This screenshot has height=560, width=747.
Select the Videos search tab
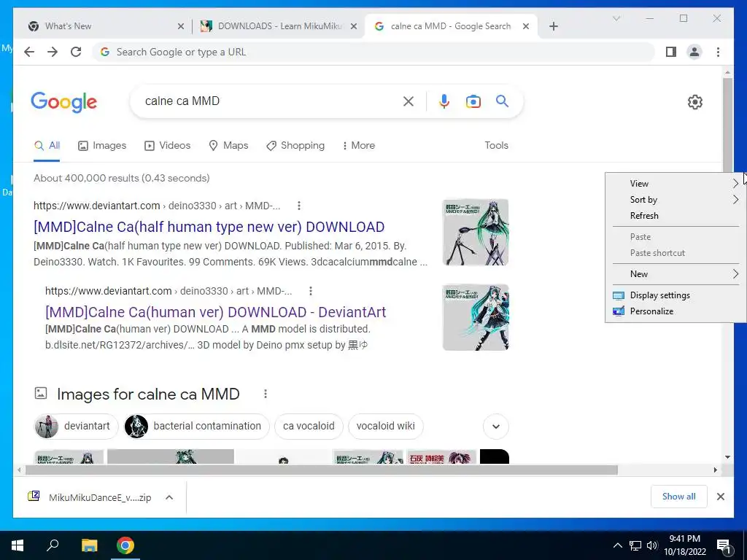[167, 145]
